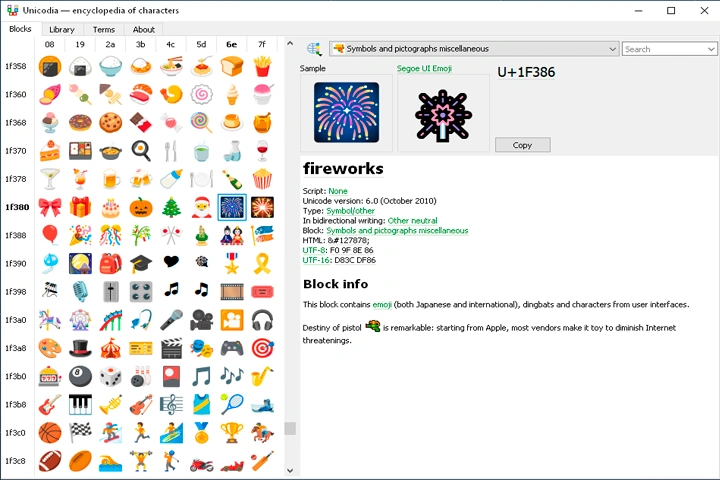Follow the emoji link in Block info
This screenshot has height=480, width=720.
(x=382, y=304)
